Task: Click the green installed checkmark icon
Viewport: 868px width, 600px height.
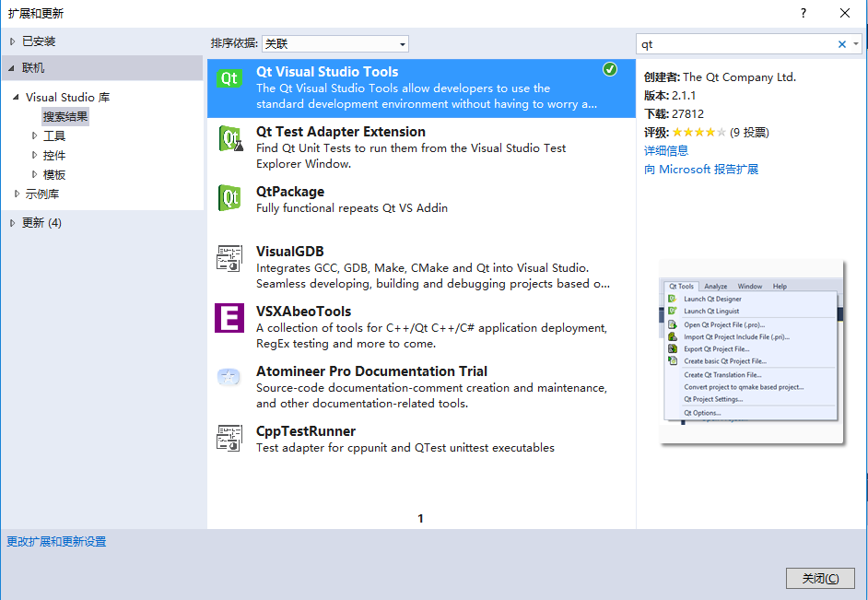Action: click(609, 69)
